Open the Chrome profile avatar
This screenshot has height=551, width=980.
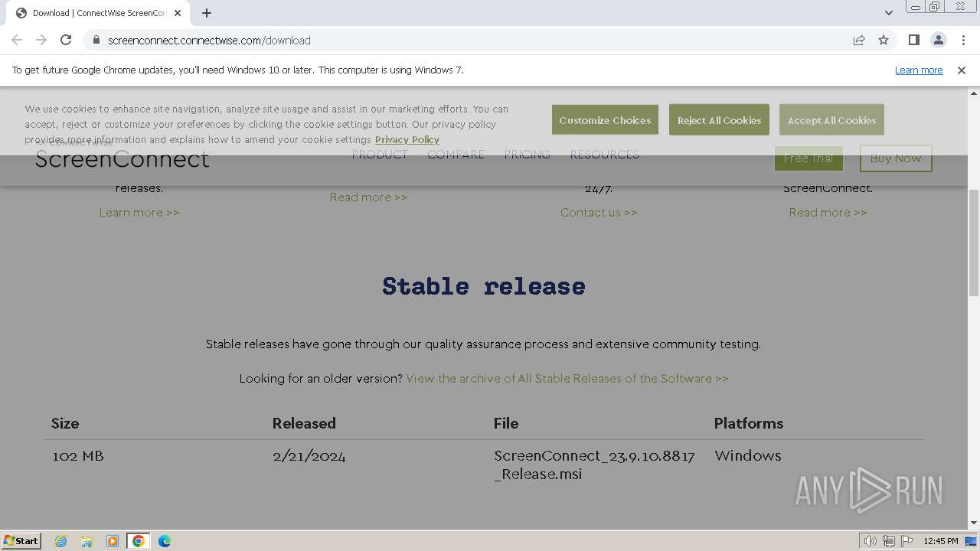(x=938, y=40)
